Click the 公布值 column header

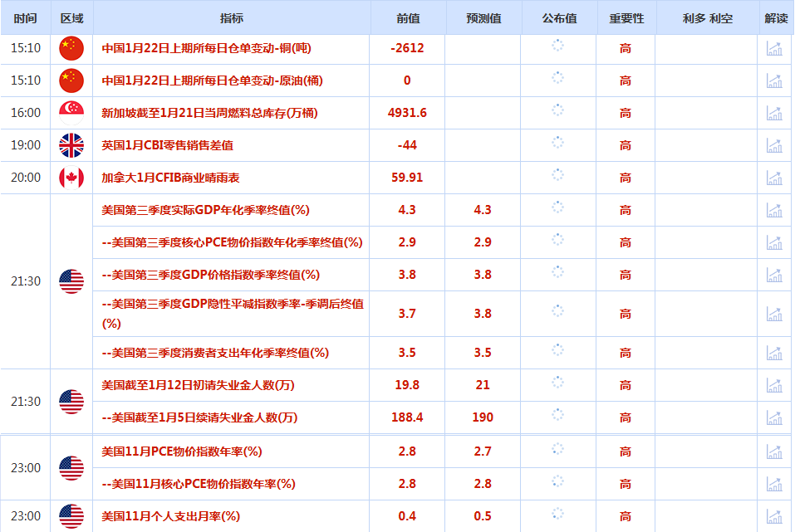click(x=558, y=17)
